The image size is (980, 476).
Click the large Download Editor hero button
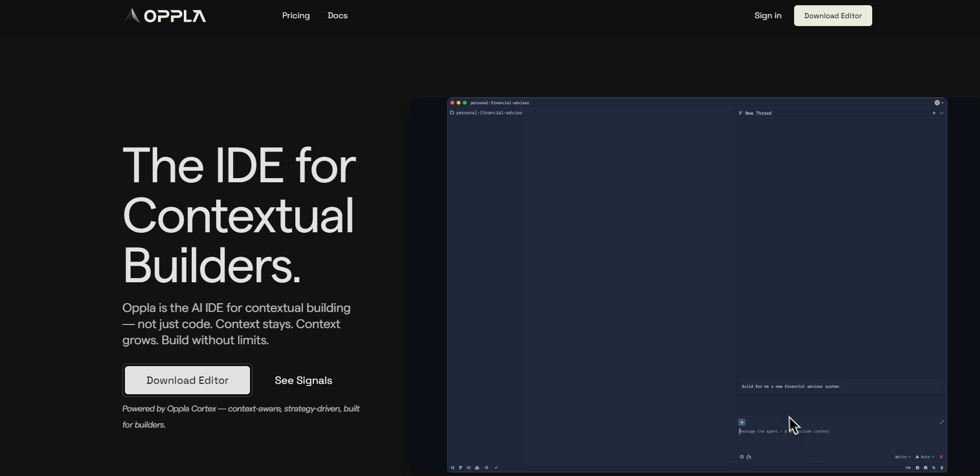(x=187, y=380)
